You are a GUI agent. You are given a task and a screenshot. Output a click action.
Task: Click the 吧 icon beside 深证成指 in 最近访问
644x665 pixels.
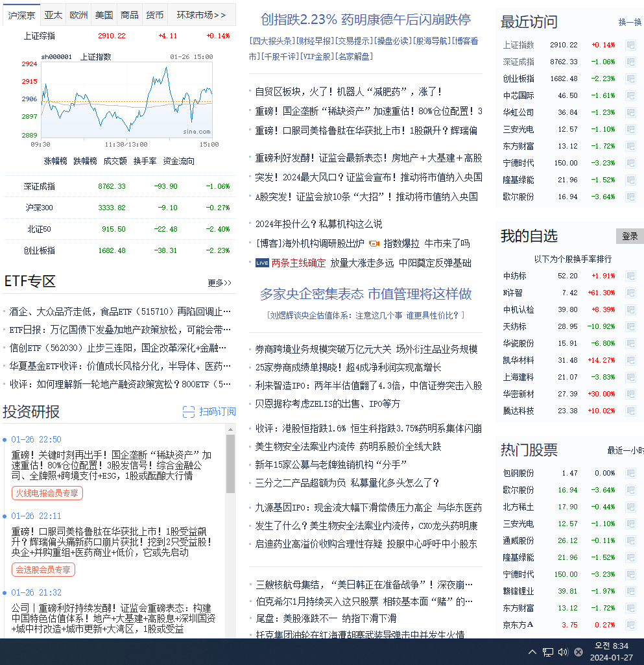point(630,62)
